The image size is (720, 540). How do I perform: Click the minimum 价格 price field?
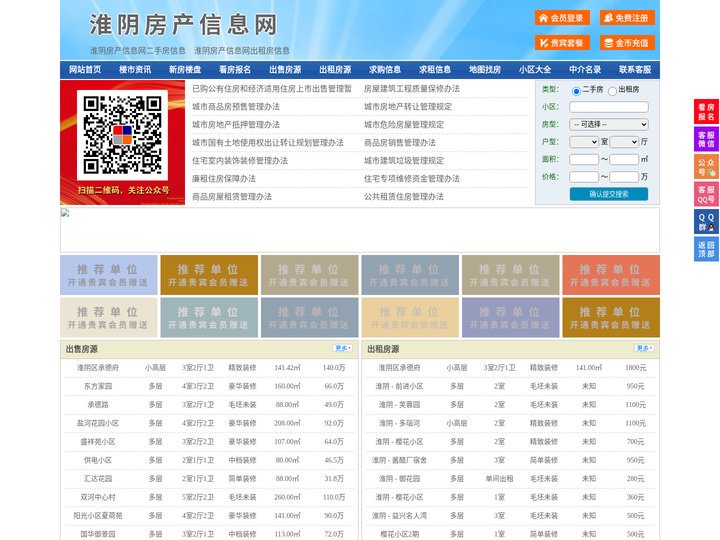584,177
